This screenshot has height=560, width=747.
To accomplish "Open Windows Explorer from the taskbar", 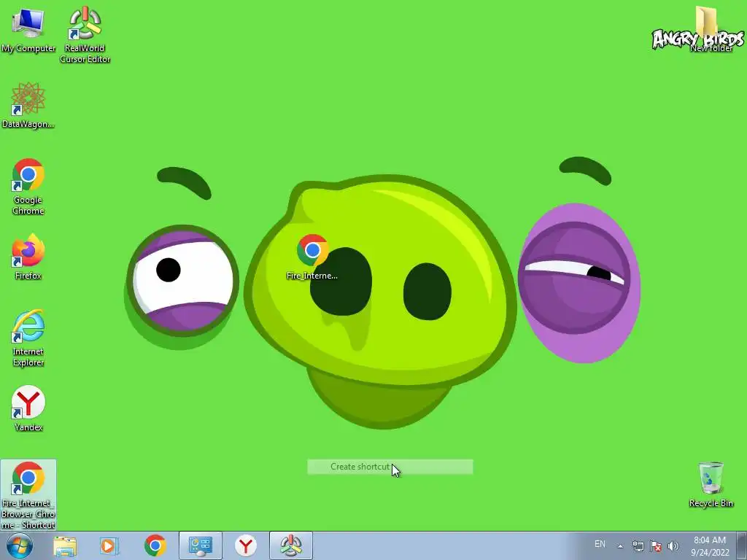I will pos(65,545).
